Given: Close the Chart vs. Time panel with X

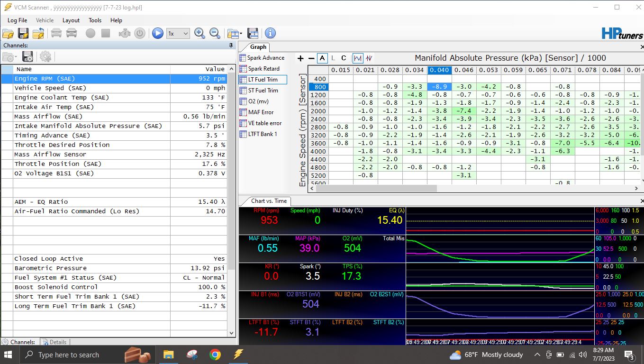Looking at the screenshot, I should pos(642,201).
